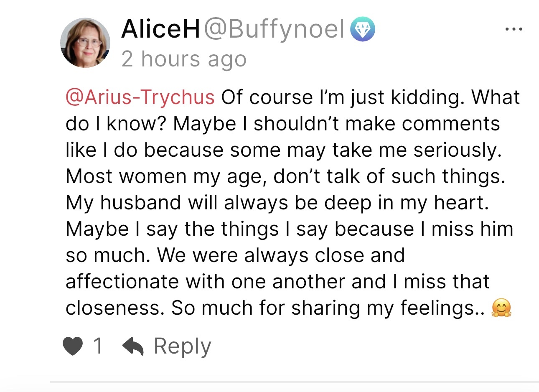This screenshot has height=392, width=539.
Task: Click the phrase "because some may take me seriously"
Action: [323, 150]
